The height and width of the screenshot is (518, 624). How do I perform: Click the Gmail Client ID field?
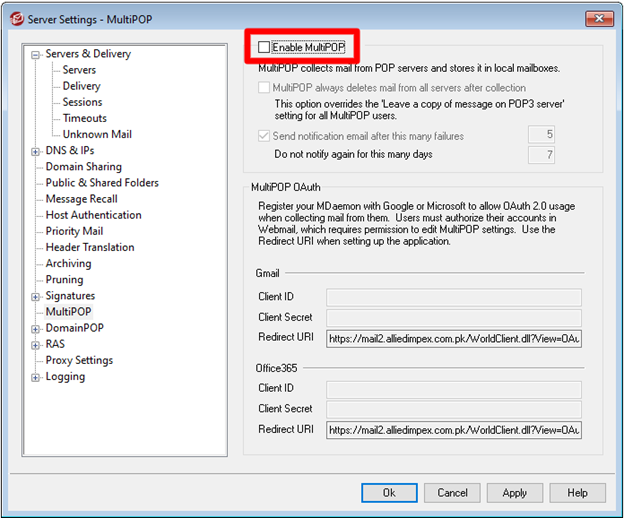coord(454,297)
